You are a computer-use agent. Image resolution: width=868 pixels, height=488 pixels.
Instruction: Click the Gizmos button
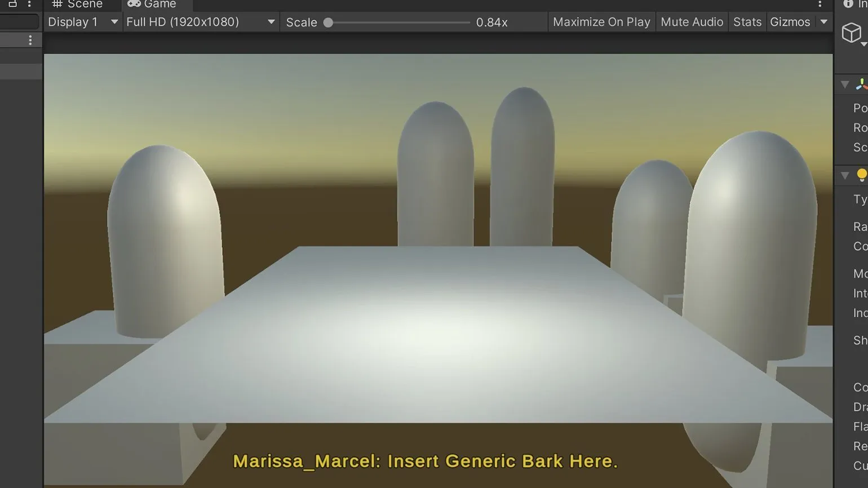(790, 22)
